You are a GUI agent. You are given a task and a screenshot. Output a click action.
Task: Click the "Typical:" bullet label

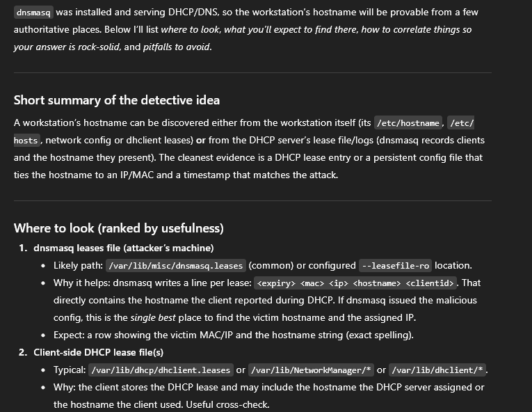tap(70, 370)
